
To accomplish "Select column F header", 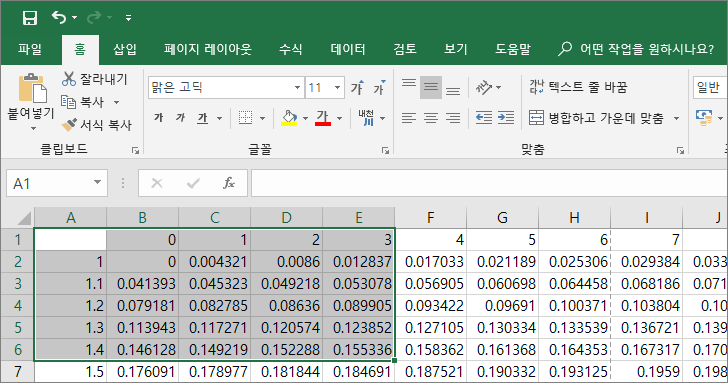I will pos(430,217).
